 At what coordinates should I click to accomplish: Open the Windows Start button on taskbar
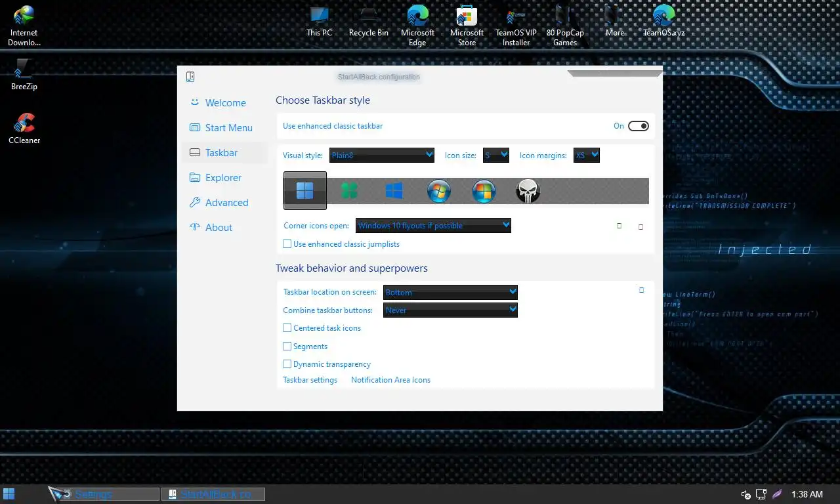tap(9, 494)
